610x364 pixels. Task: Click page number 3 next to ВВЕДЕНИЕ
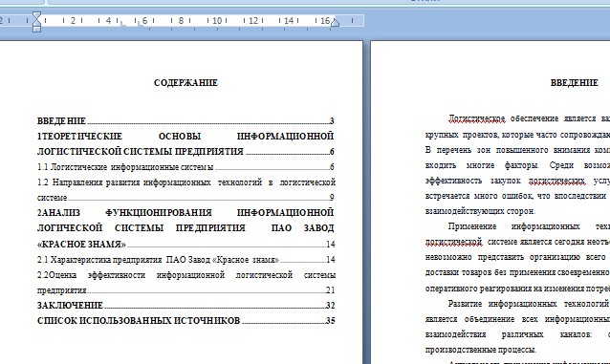coord(332,121)
